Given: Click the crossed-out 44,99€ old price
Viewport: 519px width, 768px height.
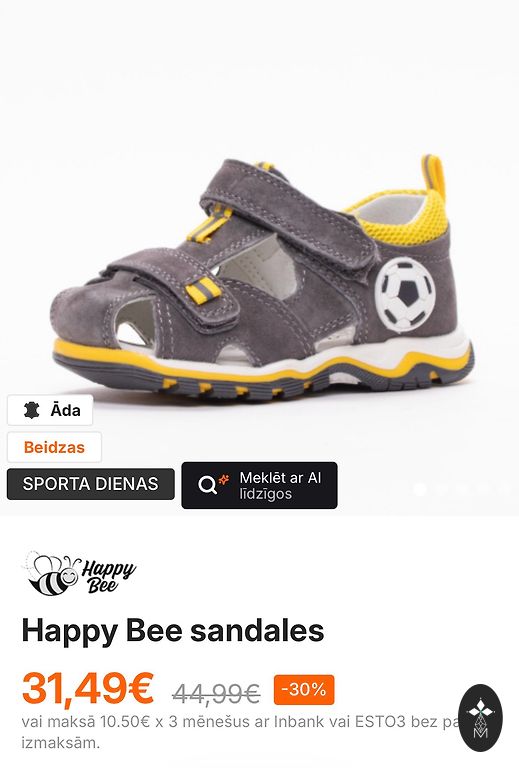Looking at the screenshot, I should 216,693.
